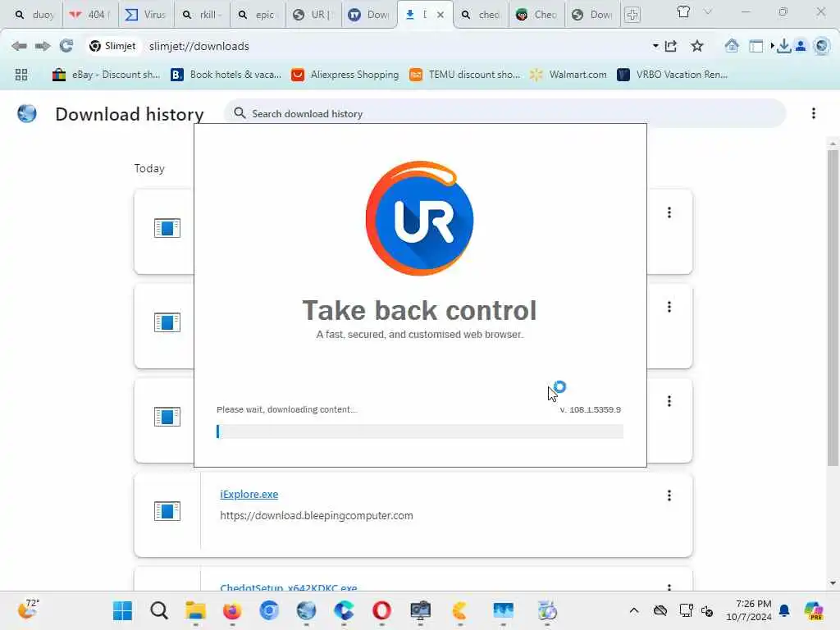
Task: Open Walmart.com bookmark
Action: [568, 75]
